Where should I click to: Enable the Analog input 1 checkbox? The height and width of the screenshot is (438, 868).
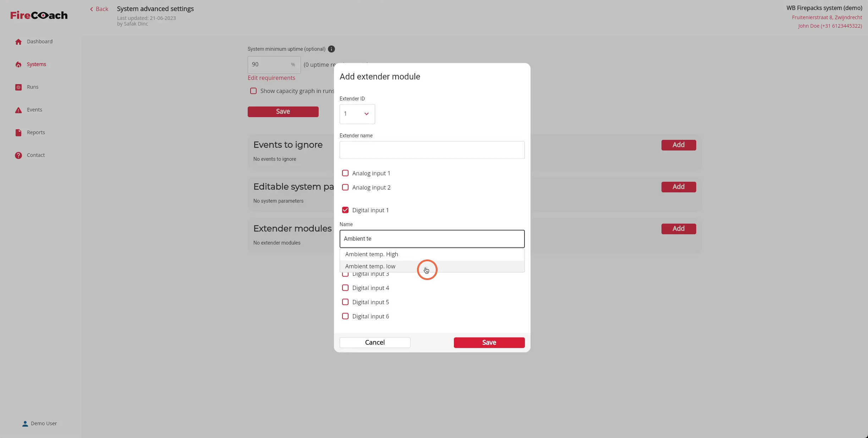point(345,173)
